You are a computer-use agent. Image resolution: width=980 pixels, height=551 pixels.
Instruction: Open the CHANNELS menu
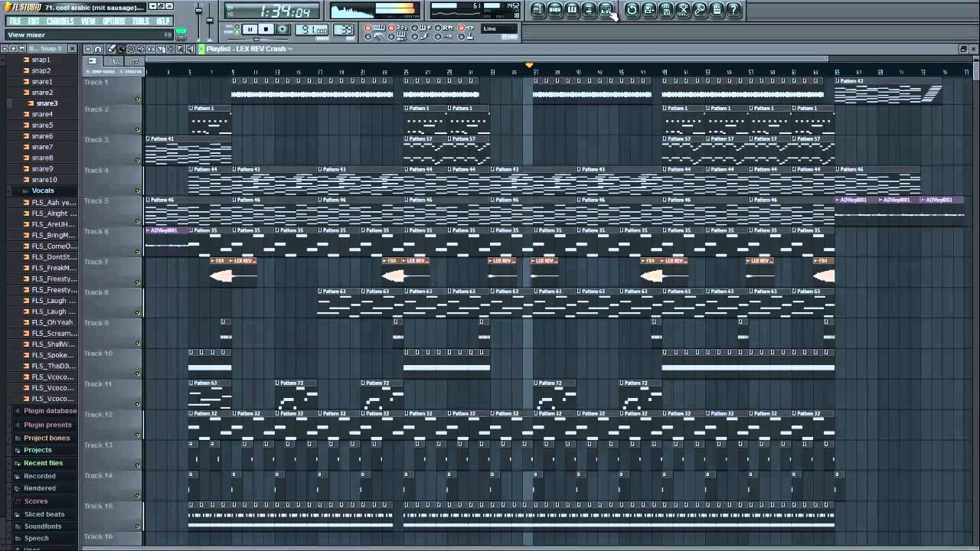[x=60, y=21]
